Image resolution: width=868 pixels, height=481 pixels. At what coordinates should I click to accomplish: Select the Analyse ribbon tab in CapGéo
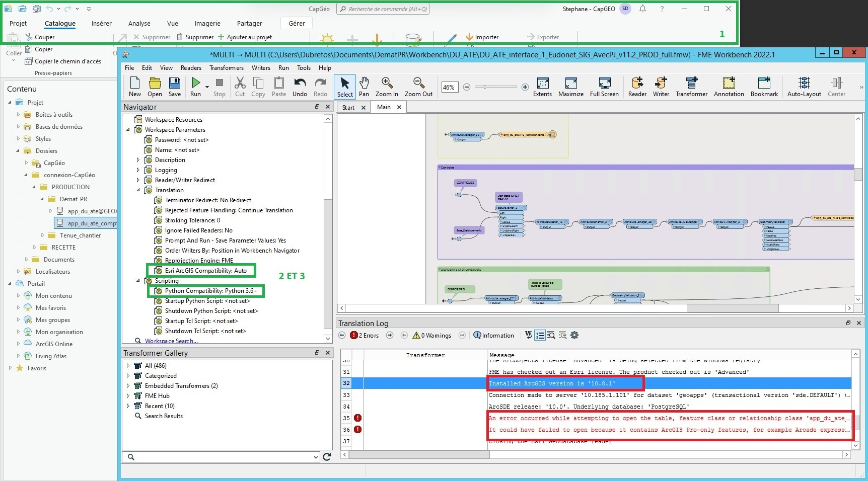(x=139, y=23)
